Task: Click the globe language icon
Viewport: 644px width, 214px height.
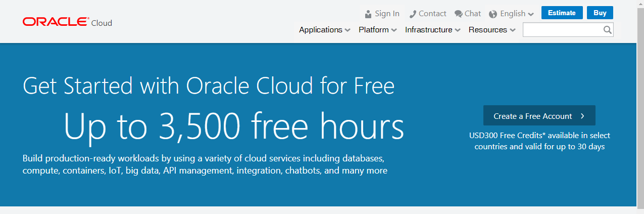Action: click(x=492, y=14)
